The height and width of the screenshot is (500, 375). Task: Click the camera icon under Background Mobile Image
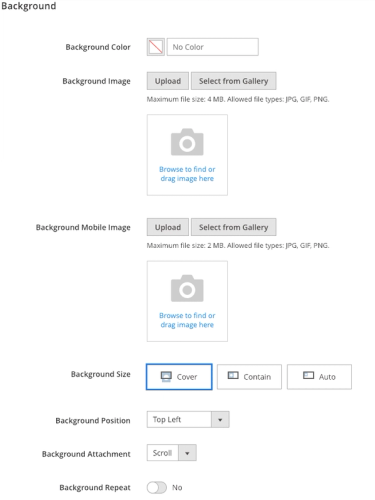[187, 288]
